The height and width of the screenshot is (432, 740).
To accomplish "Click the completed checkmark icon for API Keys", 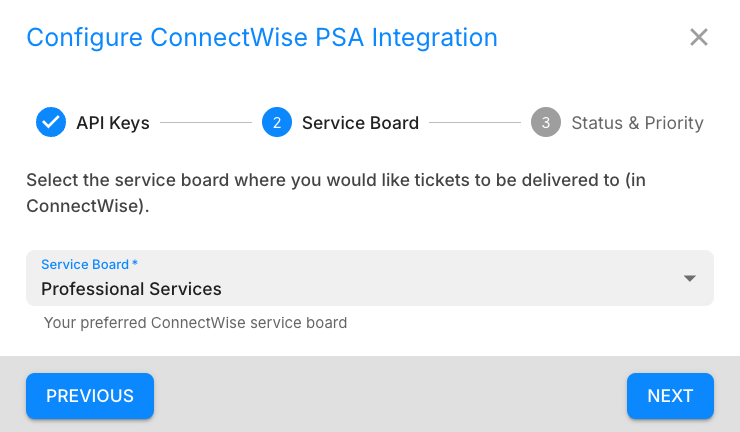I will 50,123.
